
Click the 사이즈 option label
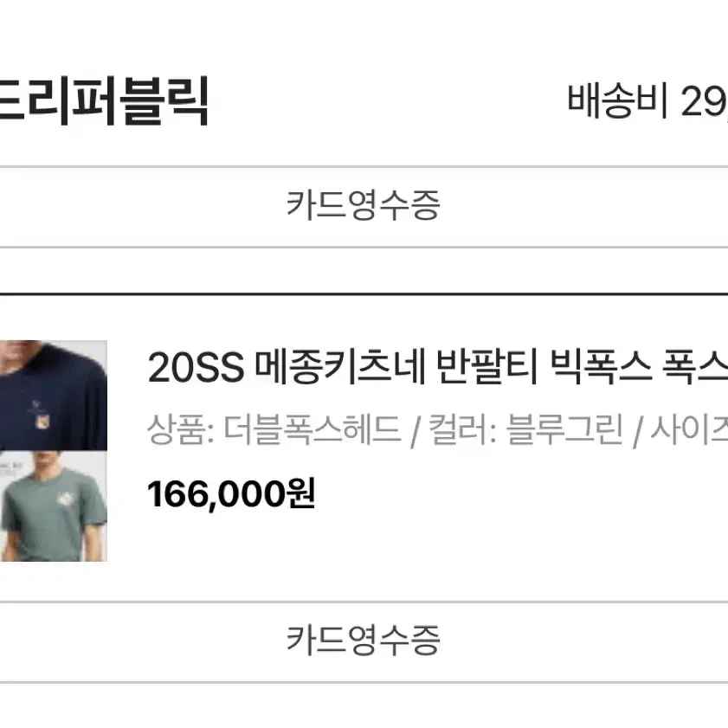[x=689, y=430]
